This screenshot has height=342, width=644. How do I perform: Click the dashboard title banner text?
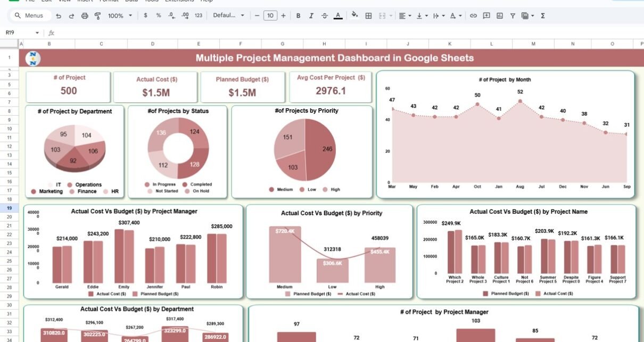coord(335,58)
